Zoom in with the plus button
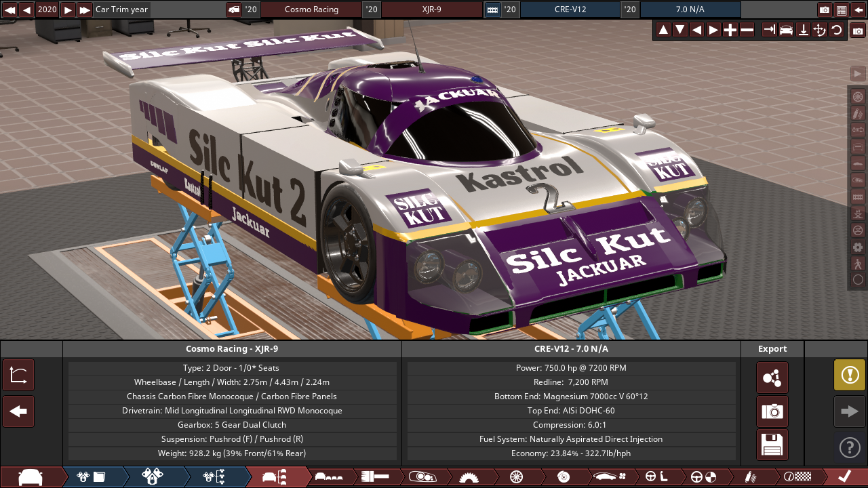This screenshot has width=868, height=488. (730, 30)
